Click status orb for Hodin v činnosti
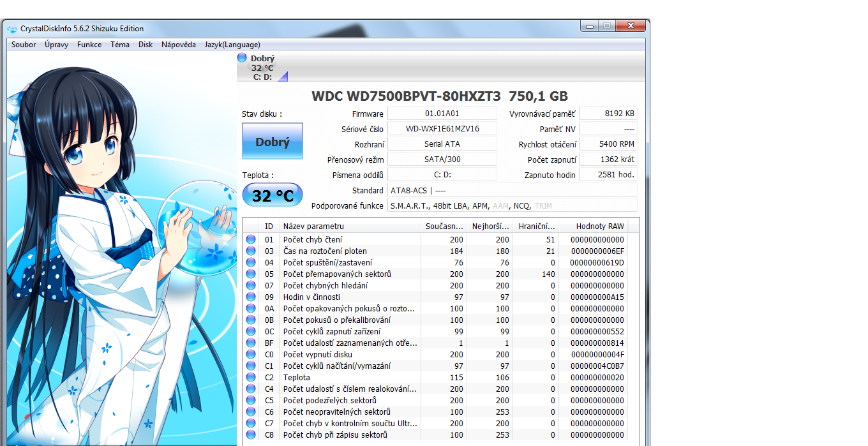The height and width of the screenshot is (446, 868). [251, 297]
